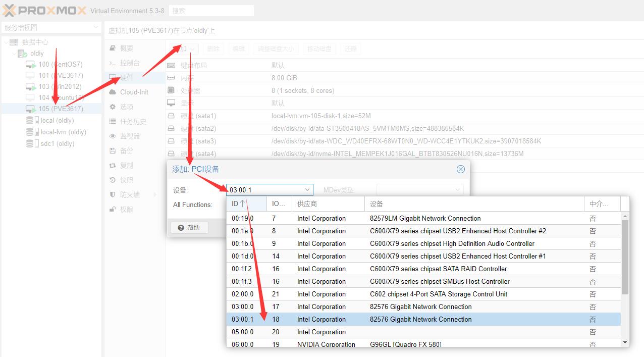Select device 00:1b.0 High Definition Audio Controller

pos(424,244)
